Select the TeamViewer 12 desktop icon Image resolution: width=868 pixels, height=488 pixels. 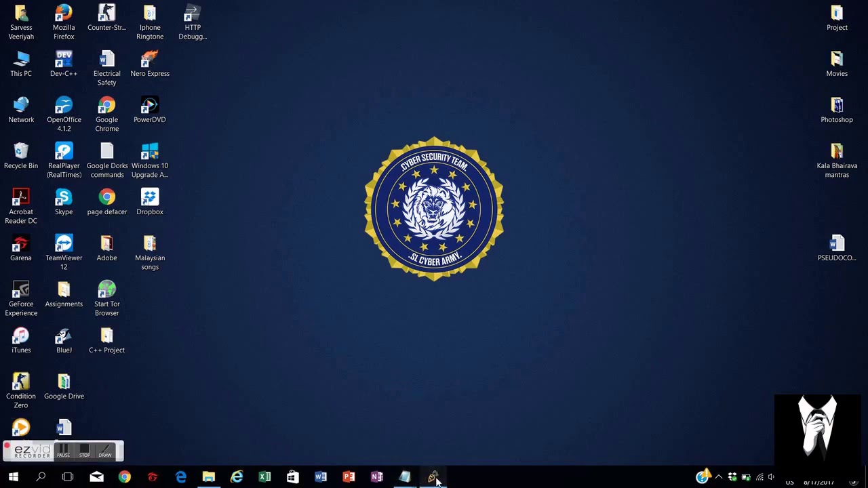pos(64,252)
